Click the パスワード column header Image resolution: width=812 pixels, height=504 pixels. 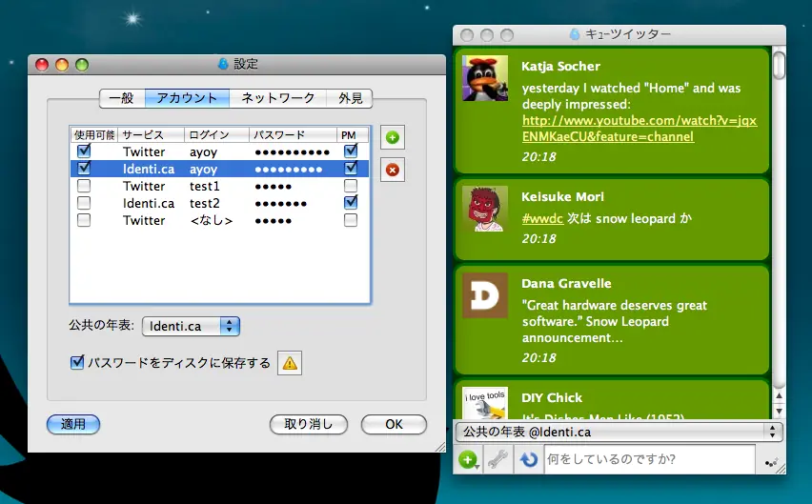[x=293, y=135]
